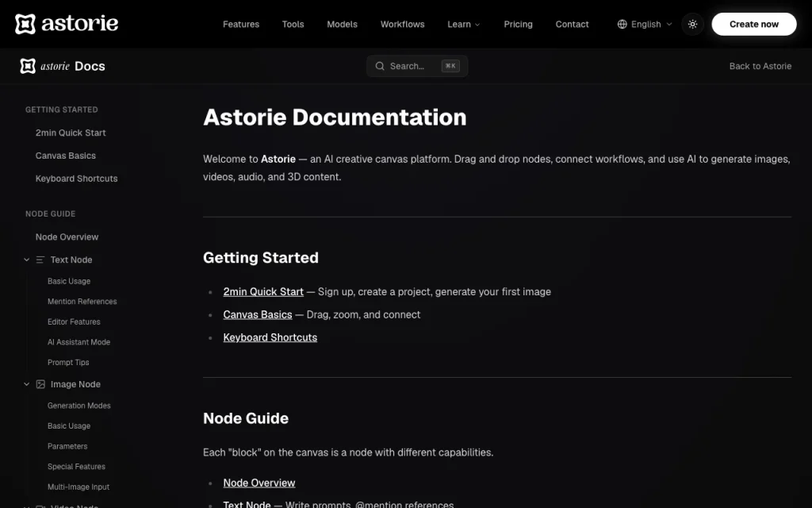This screenshot has width=812, height=508.
Task: Open Editor Features in sidebar
Action: pyautogui.click(x=74, y=321)
